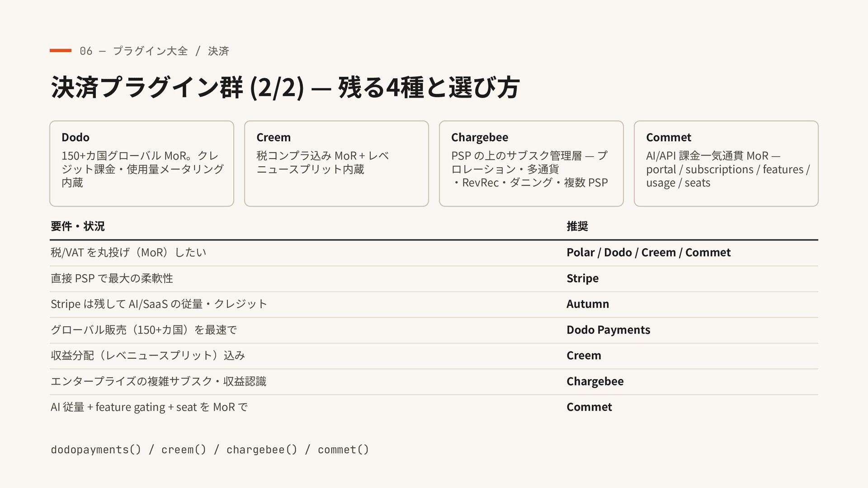Image resolution: width=868 pixels, height=488 pixels.
Task: Click the Chargebee table recommendation
Action: 595,381
